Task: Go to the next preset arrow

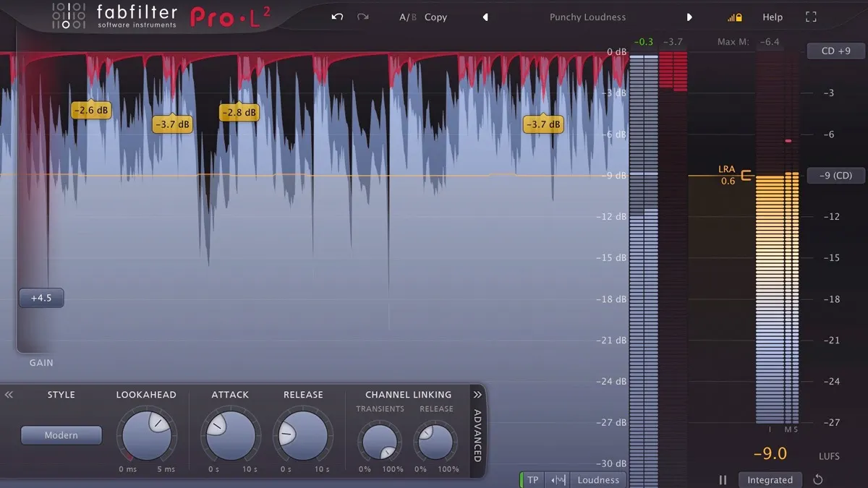Action: (689, 17)
